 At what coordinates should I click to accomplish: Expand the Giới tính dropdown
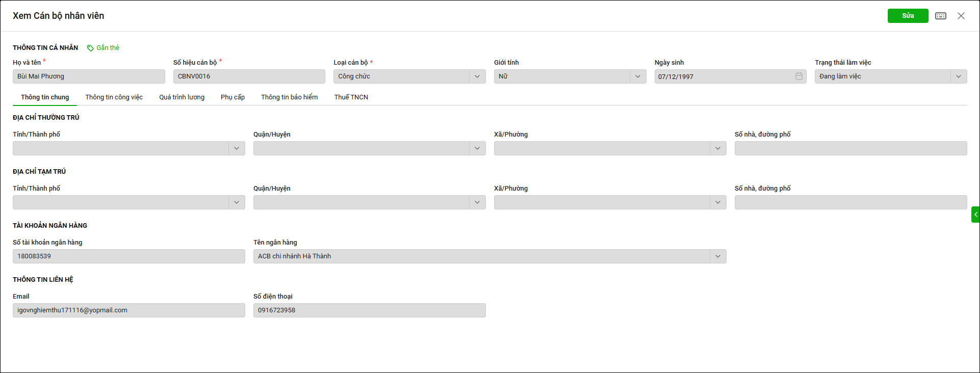[x=637, y=76]
